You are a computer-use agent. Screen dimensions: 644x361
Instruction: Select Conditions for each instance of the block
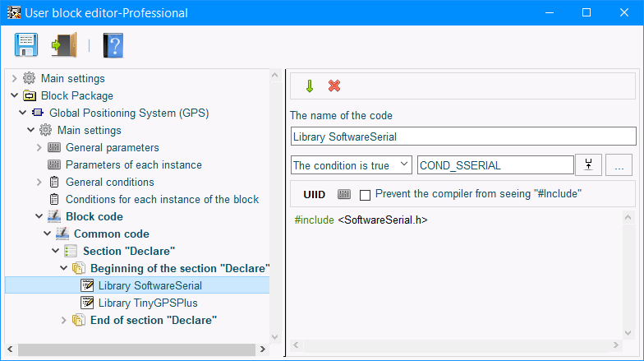(163, 199)
